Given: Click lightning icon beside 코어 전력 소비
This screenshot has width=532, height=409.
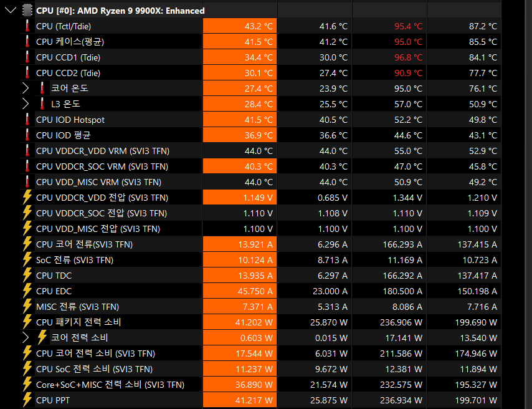Looking at the screenshot, I should click(42, 338).
